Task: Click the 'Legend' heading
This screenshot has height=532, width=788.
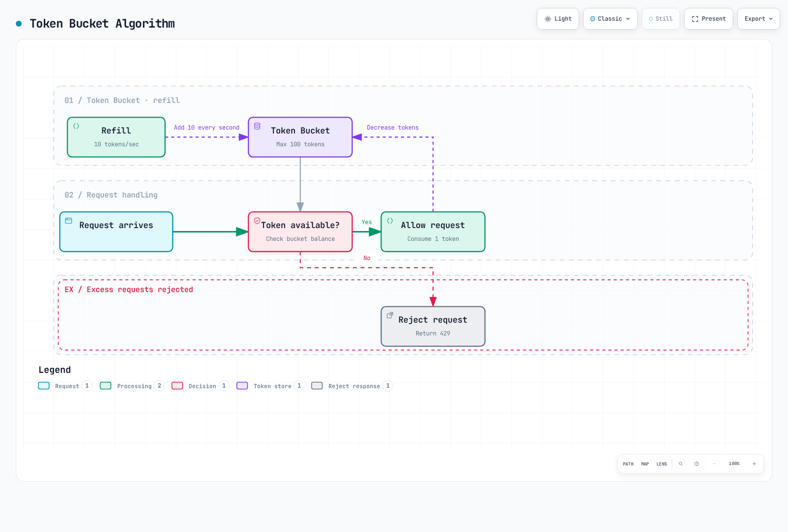Action: pyautogui.click(x=55, y=370)
